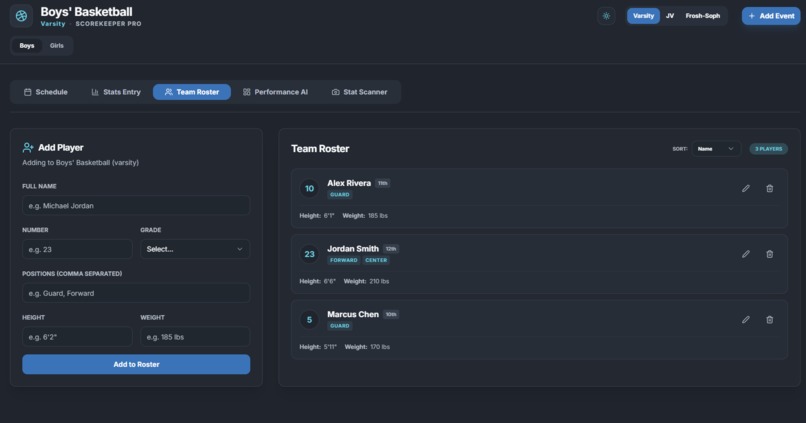Edit Alex Rivera with pencil icon
Viewport: 806px width, 423px height.
(745, 189)
